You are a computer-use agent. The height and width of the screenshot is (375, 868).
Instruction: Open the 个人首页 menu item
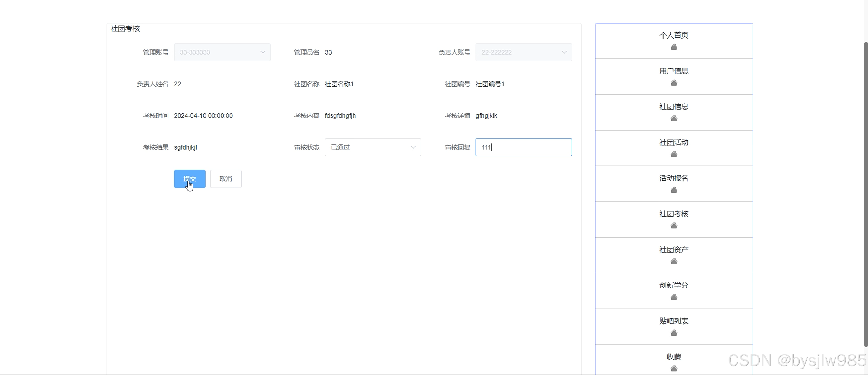click(x=674, y=41)
